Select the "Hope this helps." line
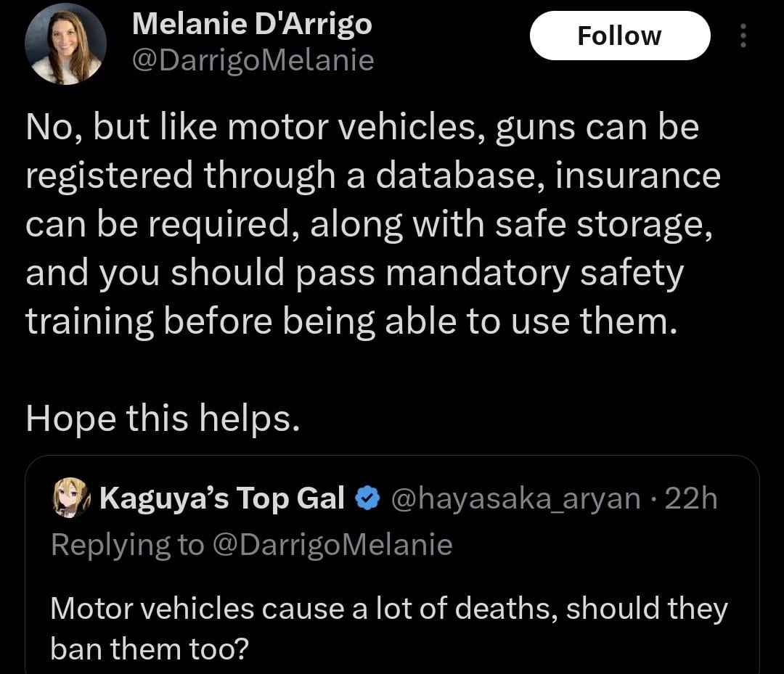This screenshot has height=674, width=784. coord(163,419)
